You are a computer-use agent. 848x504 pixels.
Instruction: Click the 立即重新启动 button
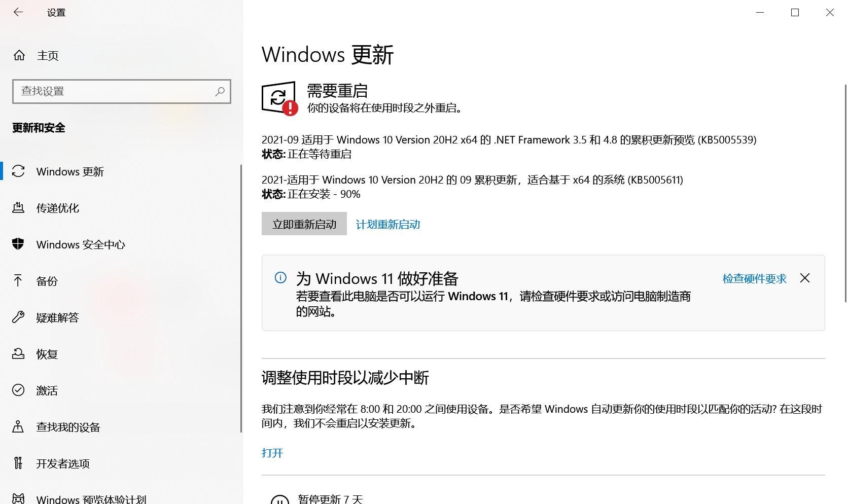coord(304,224)
